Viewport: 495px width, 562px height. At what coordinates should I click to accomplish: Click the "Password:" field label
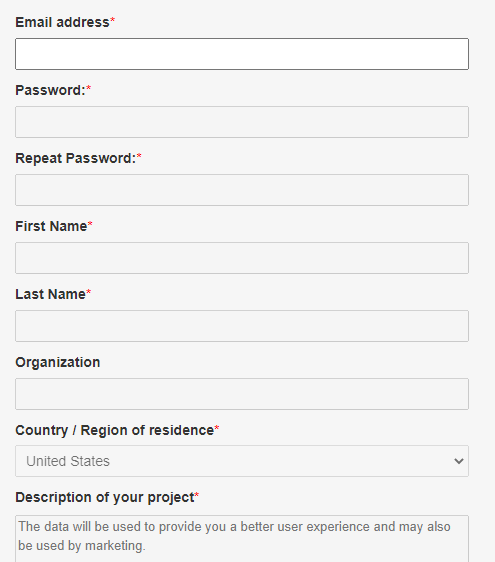click(x=50, y=90)
